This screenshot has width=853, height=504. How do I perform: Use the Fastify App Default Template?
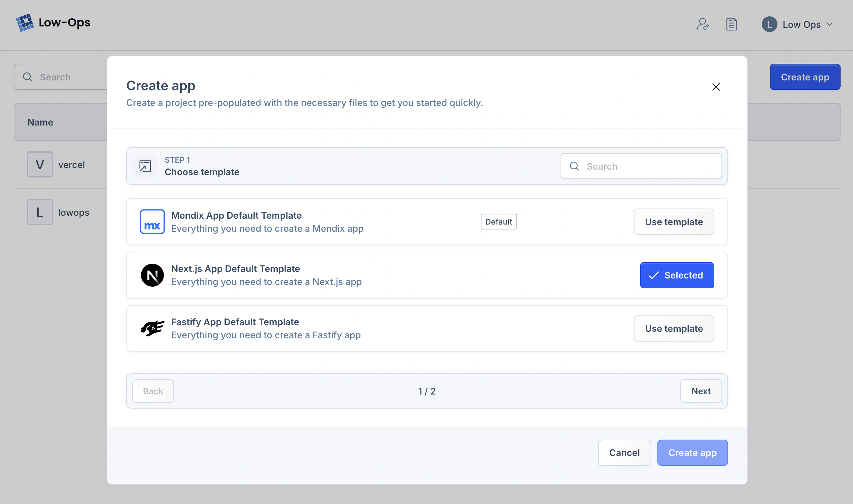(x=673, y=328)
